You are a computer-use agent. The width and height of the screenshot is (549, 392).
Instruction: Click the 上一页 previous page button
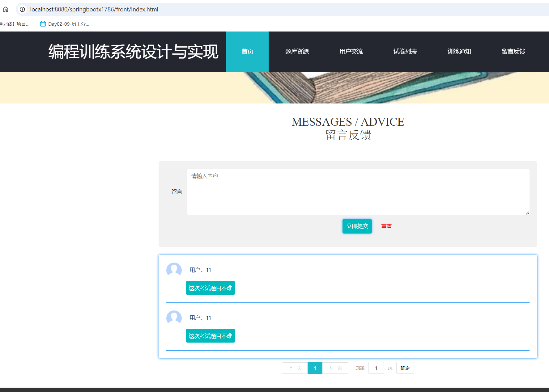(x=295, y=368)
